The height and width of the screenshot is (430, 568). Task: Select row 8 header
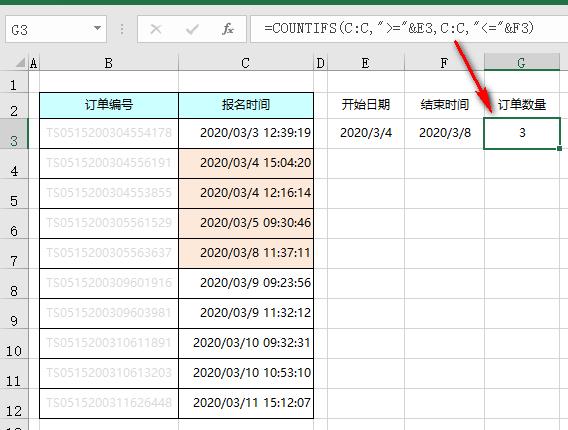coord(14,284)
